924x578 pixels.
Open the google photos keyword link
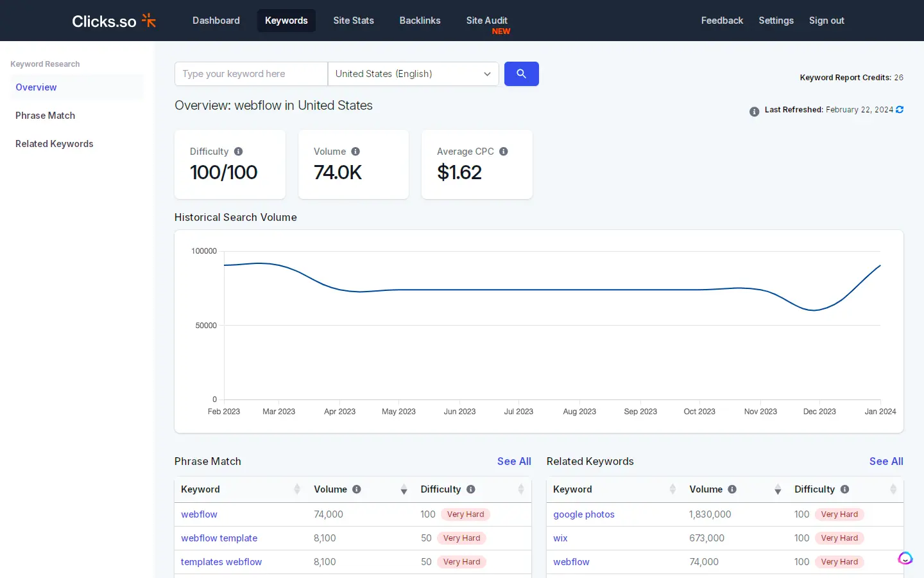(584, 514)
